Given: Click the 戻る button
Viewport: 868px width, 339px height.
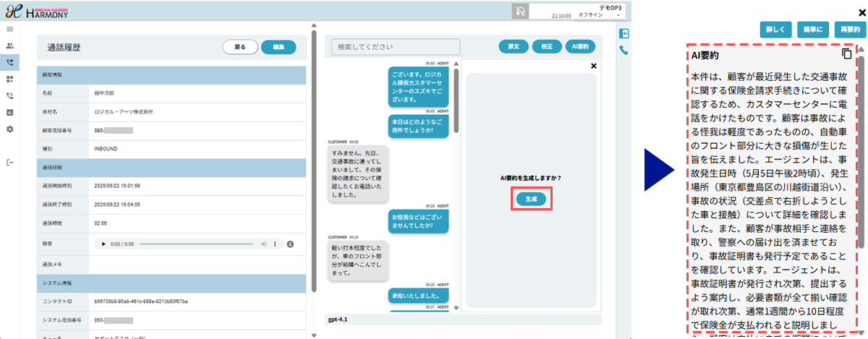Looking at the screenshot, I should (240, 47).
